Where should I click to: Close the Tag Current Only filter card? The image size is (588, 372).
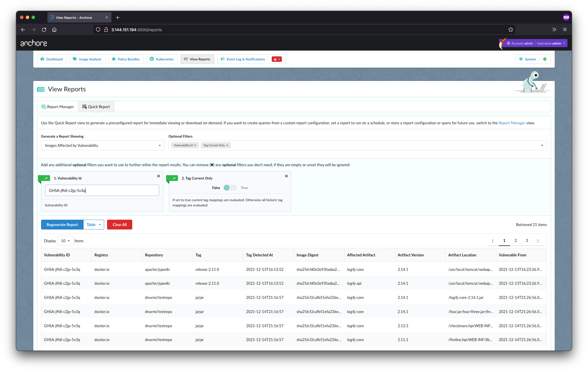click(x=286, y=176)
